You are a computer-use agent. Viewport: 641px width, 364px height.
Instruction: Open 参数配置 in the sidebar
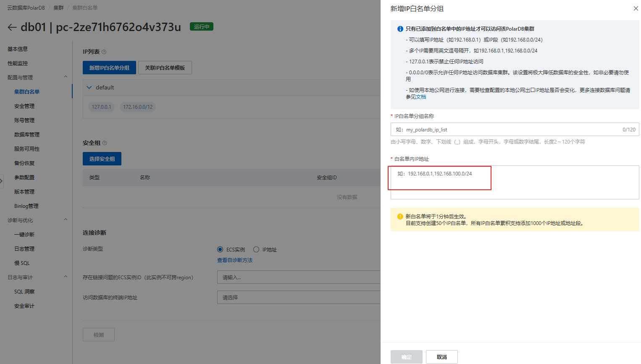[24, 178]
